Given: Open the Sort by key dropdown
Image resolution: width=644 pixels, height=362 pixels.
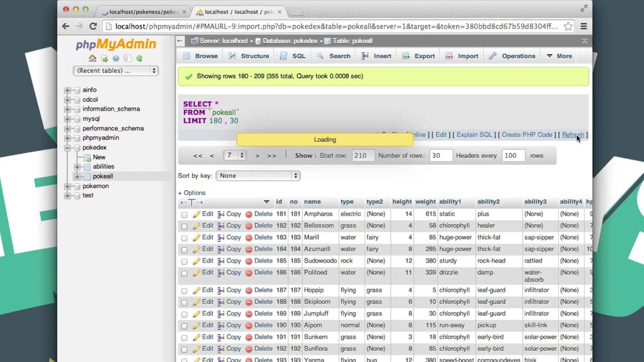Looking at the screenshot, I should pos(258,175).
